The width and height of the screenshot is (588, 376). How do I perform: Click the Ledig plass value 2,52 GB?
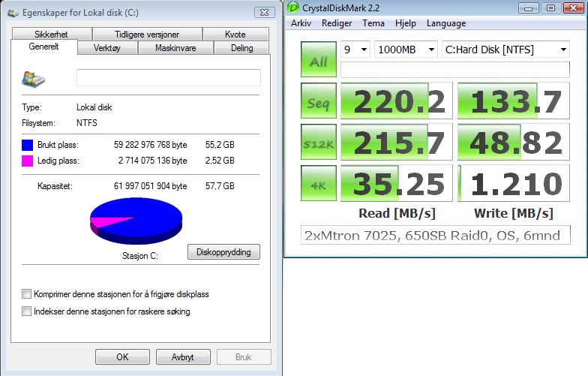[220, 161]
